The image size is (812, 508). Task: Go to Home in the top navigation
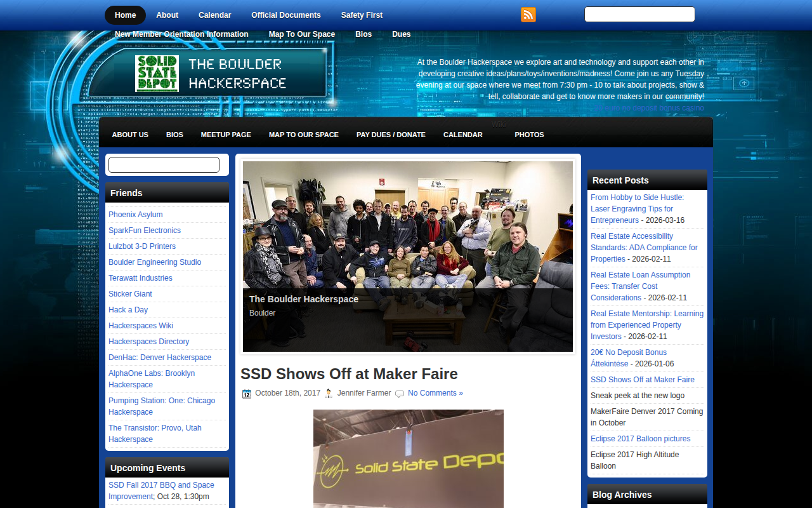point(126,15)
